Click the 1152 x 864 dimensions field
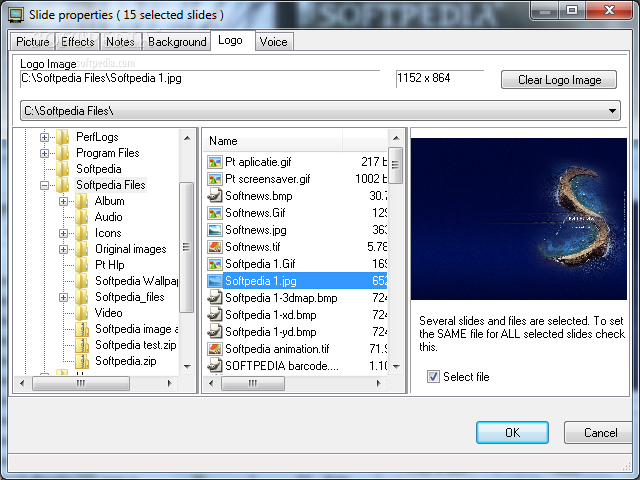Viewport: 640px width, 480px height. tap(440, 79)
